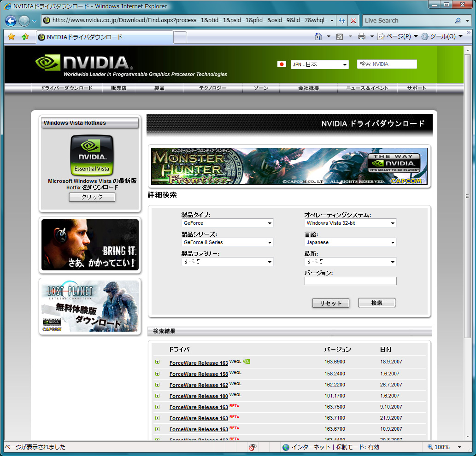
Task: Click the new tab button
Action: pos(180,38)
